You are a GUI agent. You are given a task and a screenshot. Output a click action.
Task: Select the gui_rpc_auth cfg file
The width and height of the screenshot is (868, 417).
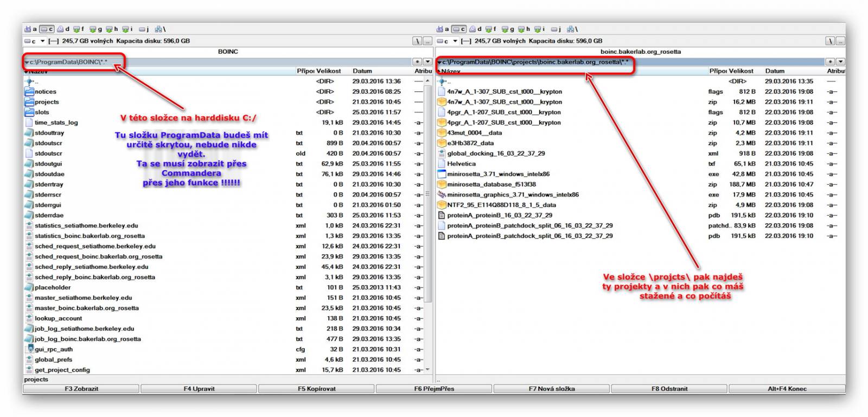53,350
